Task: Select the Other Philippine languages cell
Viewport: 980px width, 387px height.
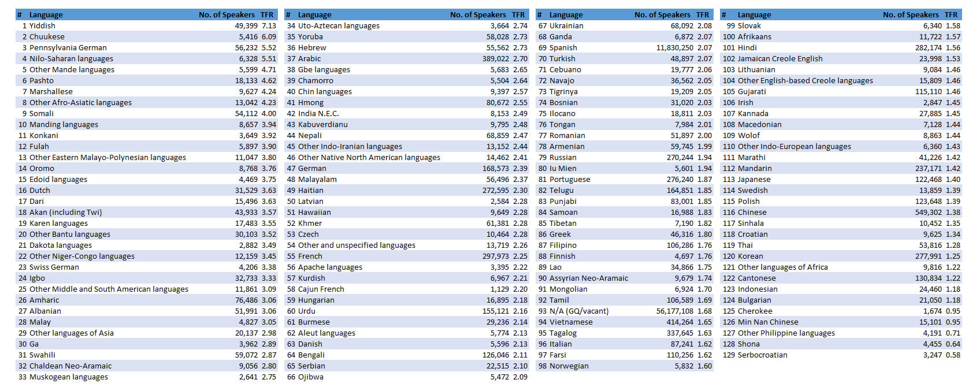Action: (786, 333)
